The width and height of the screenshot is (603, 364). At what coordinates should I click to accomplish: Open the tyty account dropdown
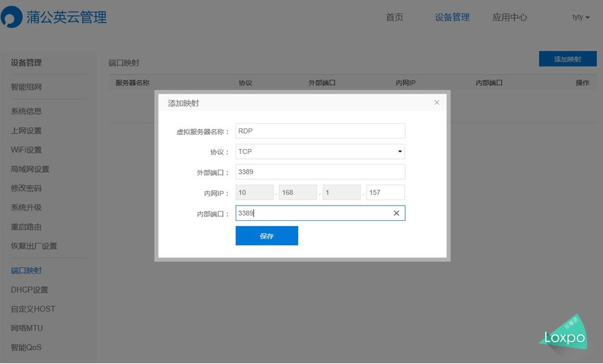tap(579, 17)
